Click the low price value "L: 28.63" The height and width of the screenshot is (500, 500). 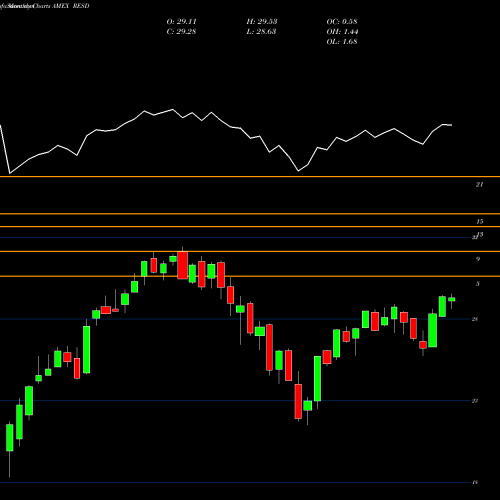pyautogui.click(x=261, y=32)
